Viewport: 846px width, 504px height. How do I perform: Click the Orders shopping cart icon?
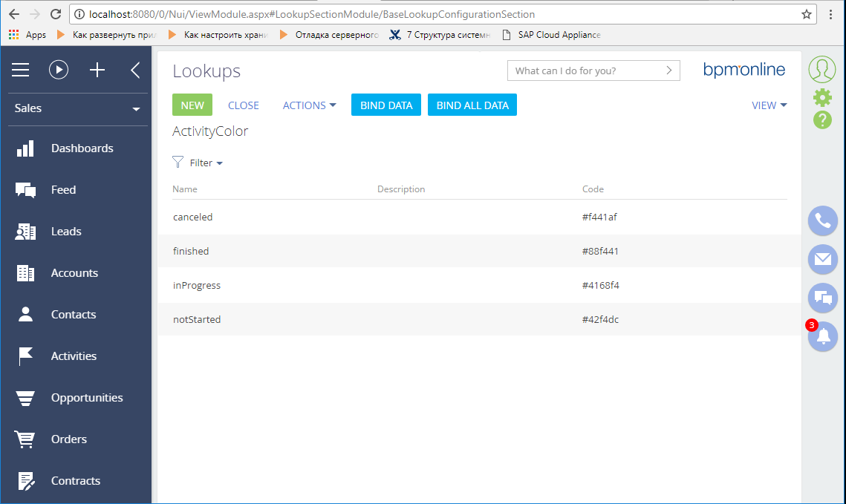(25, 439)
